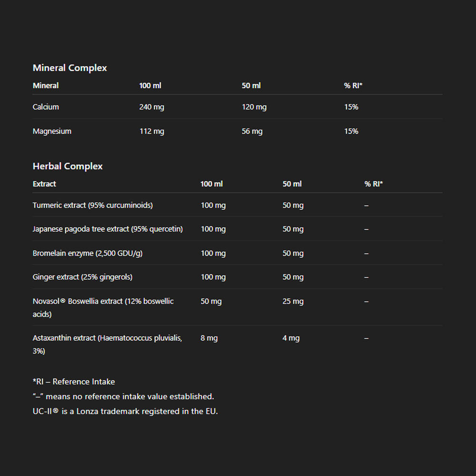Click the % RI* header in the Mineral table
Viewport: 476px width, 476px height.
click(353, 86)
